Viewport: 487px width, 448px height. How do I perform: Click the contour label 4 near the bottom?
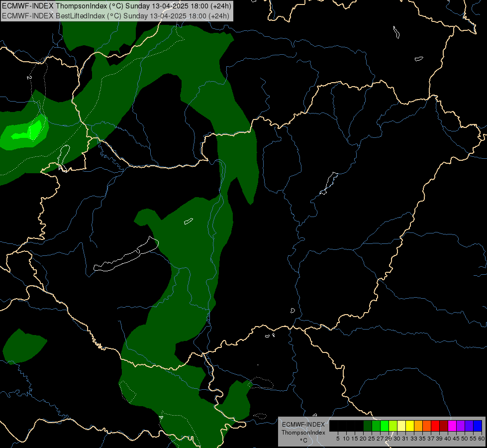[x=161, y=417]
